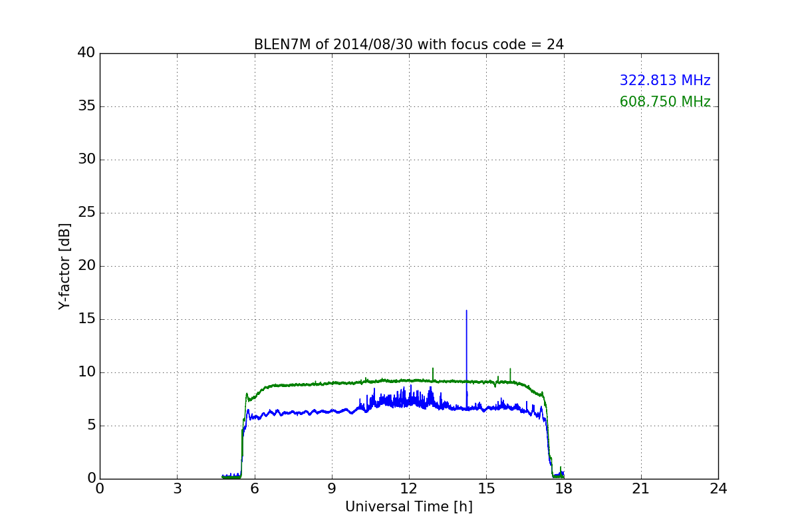Click the x-axis tick label "12"
This screenshot has width=798, height=532.
[x=409, y=488]
